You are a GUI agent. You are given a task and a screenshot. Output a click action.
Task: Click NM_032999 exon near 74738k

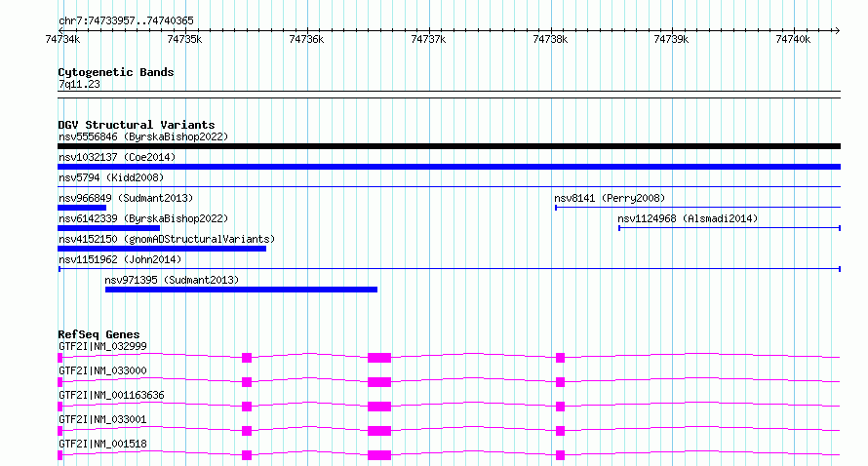(560, 358)
